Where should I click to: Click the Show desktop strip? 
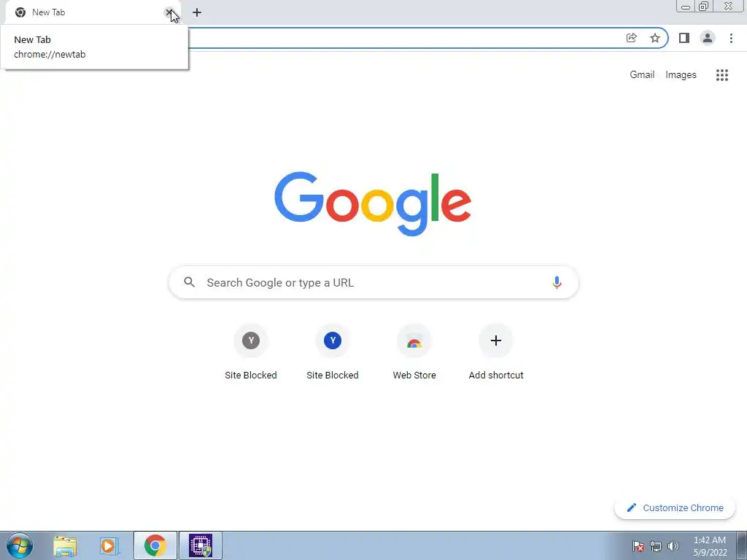(741, 545)
